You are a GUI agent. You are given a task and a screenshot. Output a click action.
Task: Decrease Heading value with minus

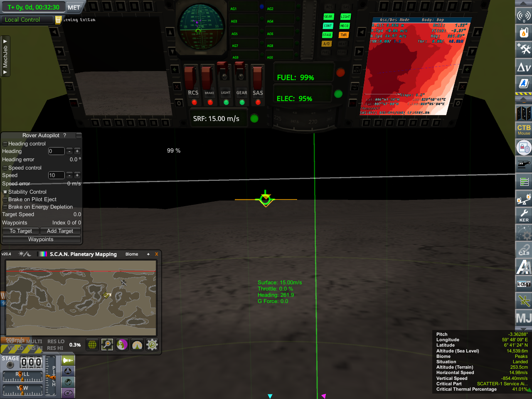(x=69, y=151)
